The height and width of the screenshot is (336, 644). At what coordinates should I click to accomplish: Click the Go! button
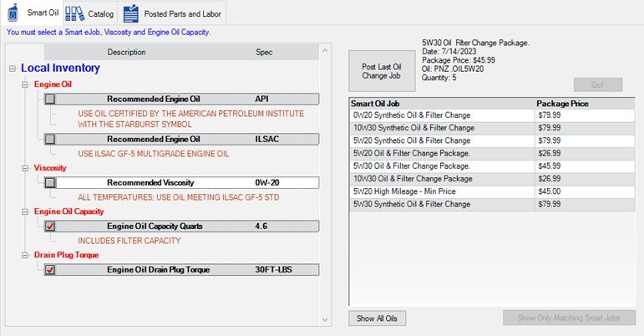pyautogui.click(x=597, y=84)
